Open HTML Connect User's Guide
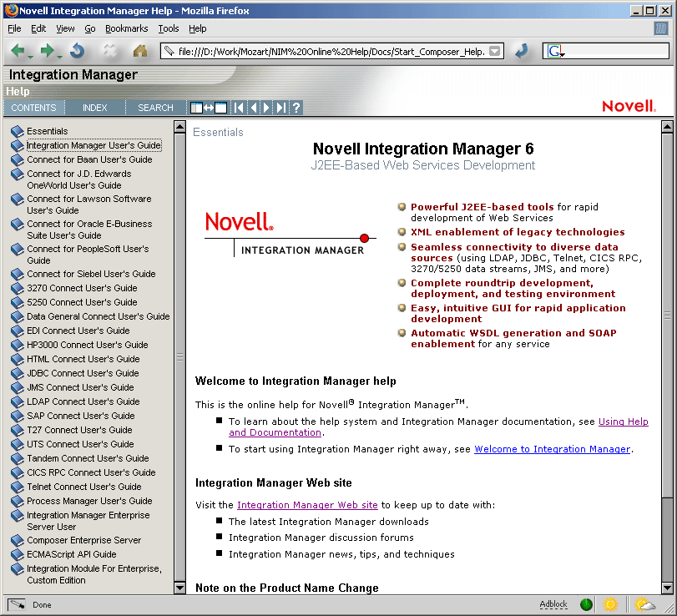The image size is (677, 616). pyautogui.click(x=83, y=359)
